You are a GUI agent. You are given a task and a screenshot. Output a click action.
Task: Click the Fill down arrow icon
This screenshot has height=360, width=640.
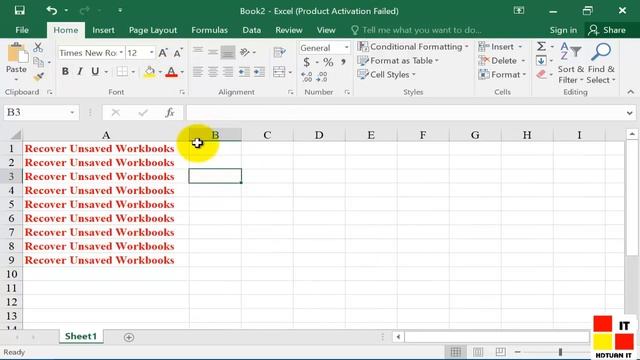click(x=541, y=61)
